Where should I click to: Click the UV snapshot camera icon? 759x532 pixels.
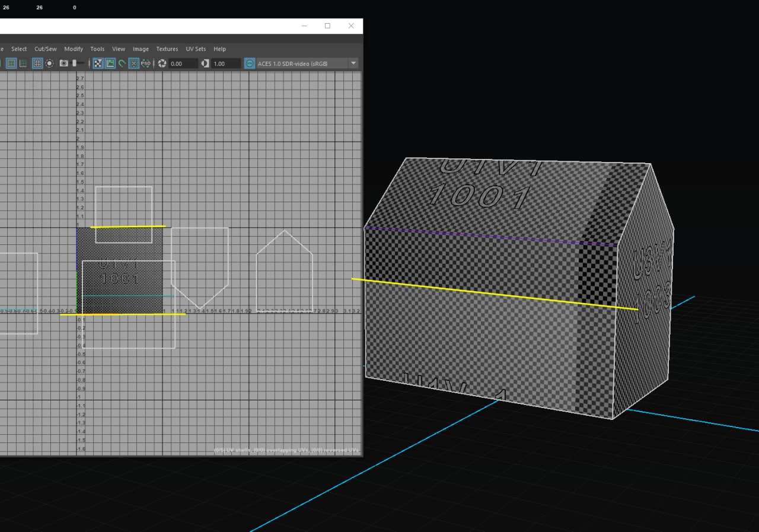click(64, 63)
